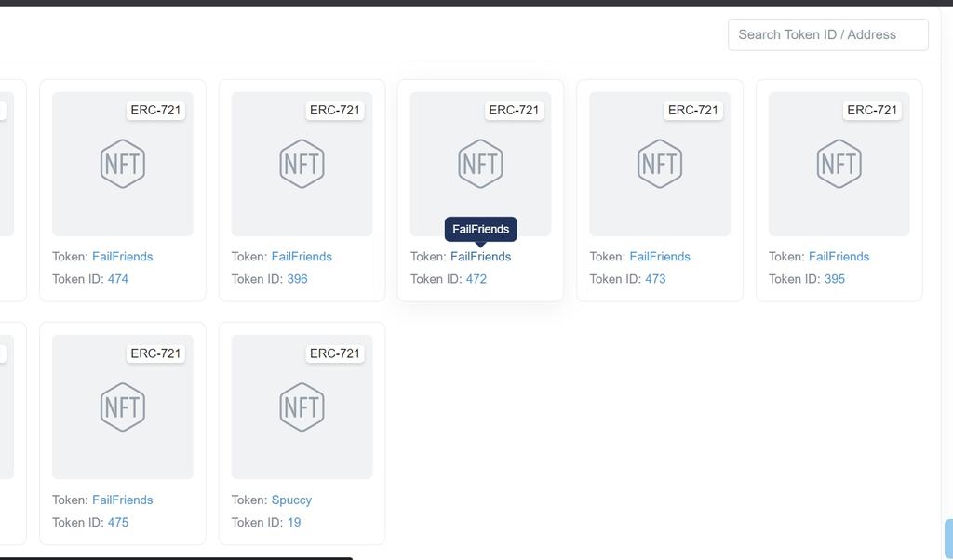The height and width of the screenshot is (560, 953).
Task: Click ERC-721 badge on token 396 card
Action: tap(335, 110)
